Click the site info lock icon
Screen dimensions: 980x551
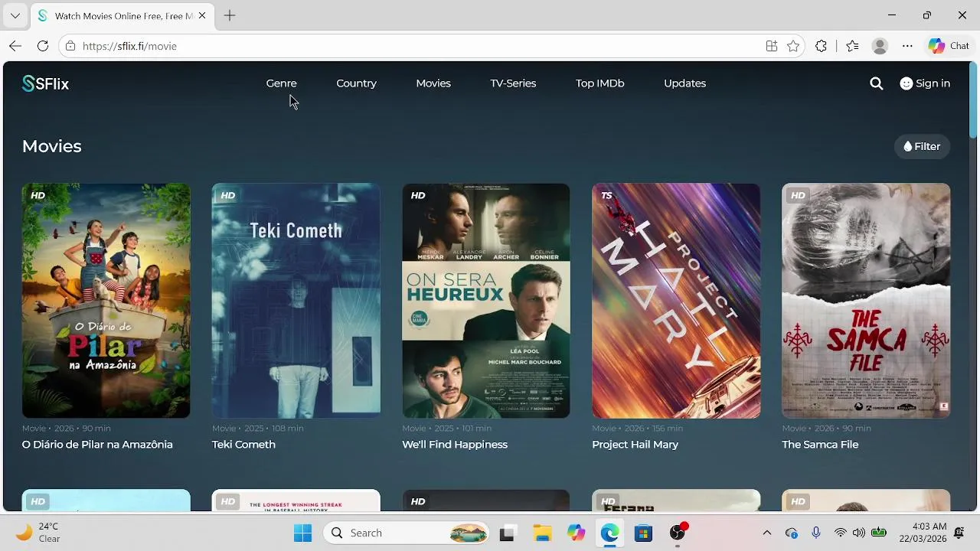pos(70,46)
